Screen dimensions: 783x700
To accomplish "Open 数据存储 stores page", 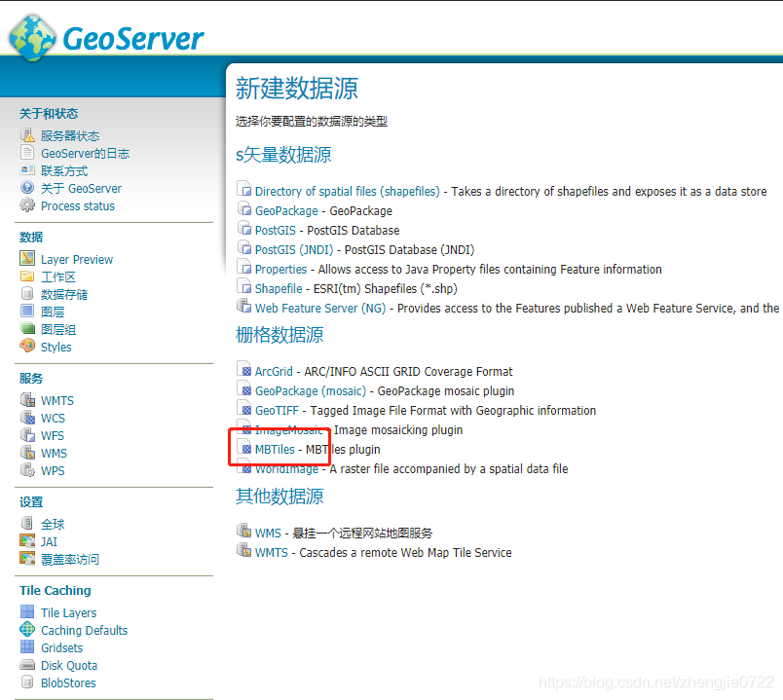I will (x=64, y=294).
